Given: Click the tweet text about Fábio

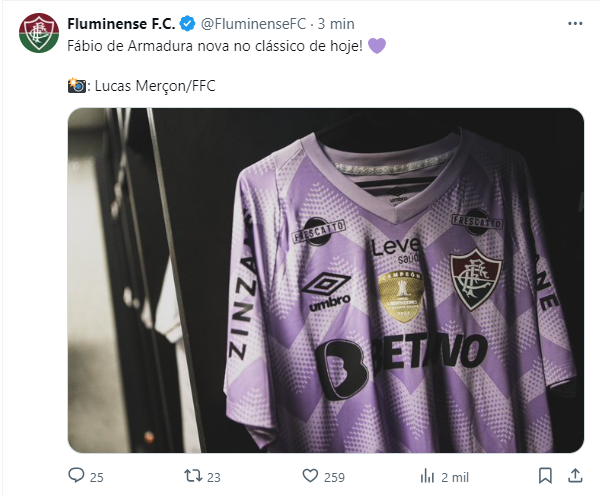Looking at the screenshot, I should tap(215, 46).
